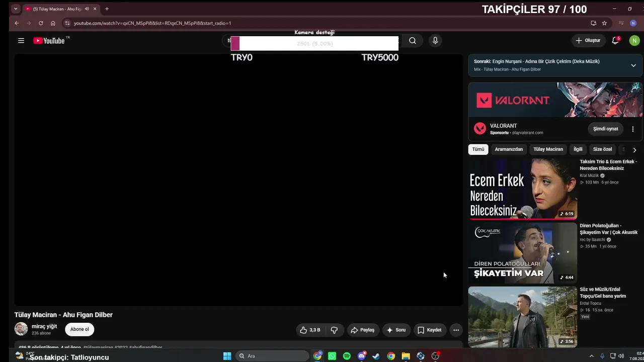
Task: Select the Aramanızdan filter chip
Action: tap(509, 149)
